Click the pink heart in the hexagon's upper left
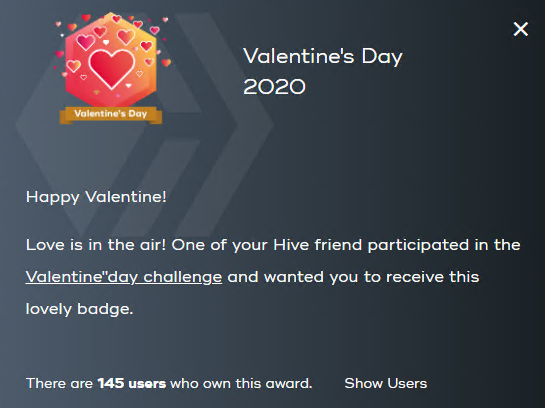 pyautogui.click(x=86, y=42)
